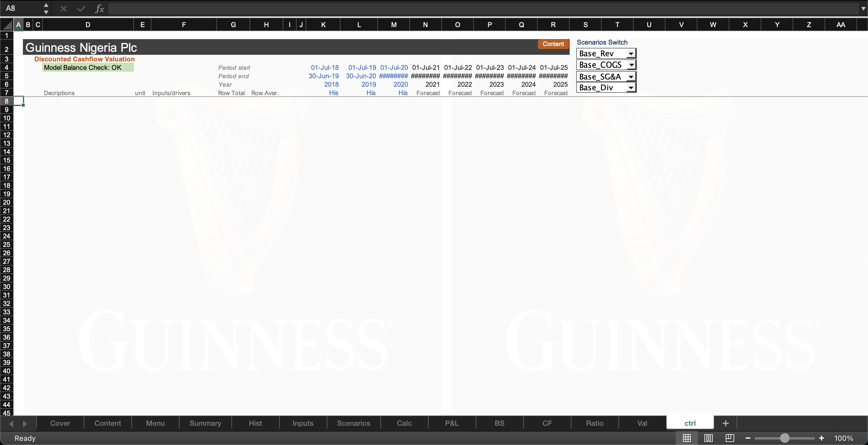Viewport: 868px width, 445px height.
Task: Click the zoom in plus button
Action: click(x=822, y=438)
